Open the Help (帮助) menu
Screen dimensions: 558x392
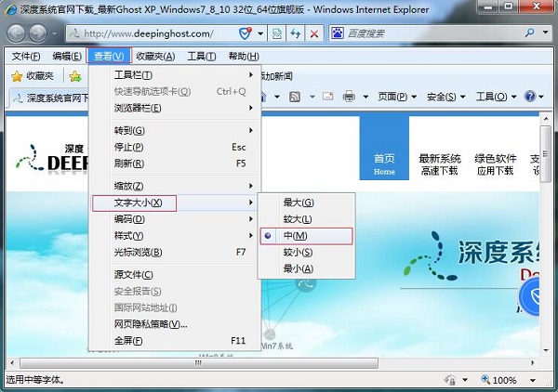pos(244,56)
